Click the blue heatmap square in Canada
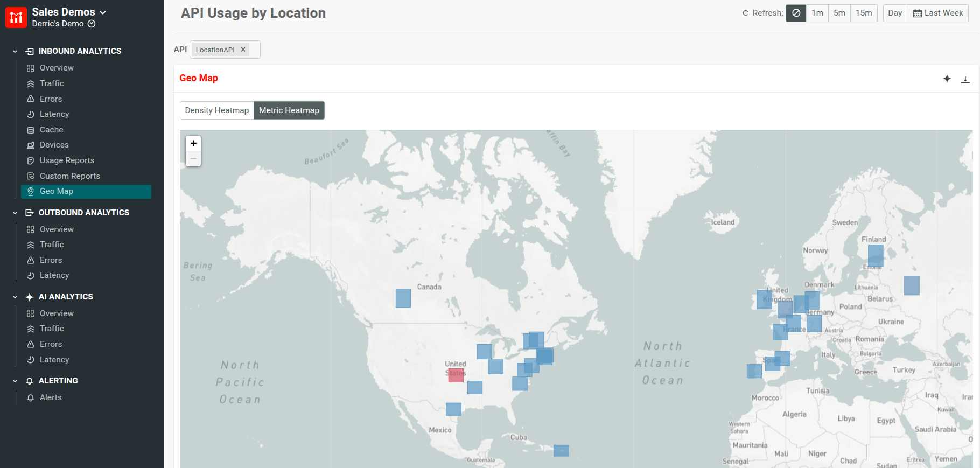Viewport: 980px width, 468px height. 403,298
